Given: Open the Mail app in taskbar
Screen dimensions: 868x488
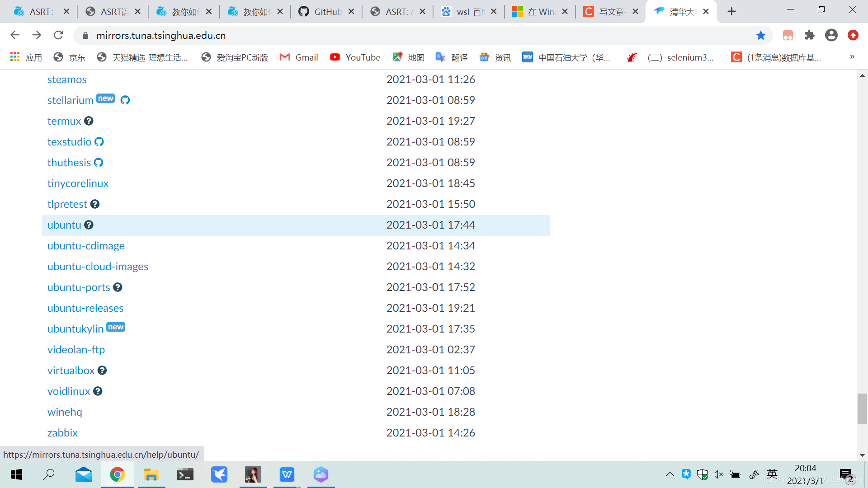Looking at the screenshot, I should coord(84,474).
